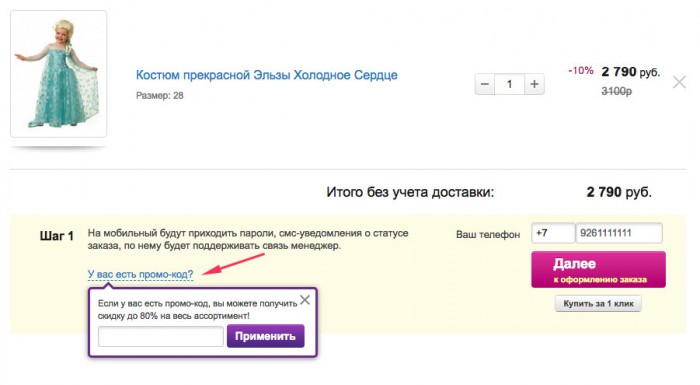This screenshot has height=385, width=700.
Task: Click the -10% discount label
Action: (581, 71)
